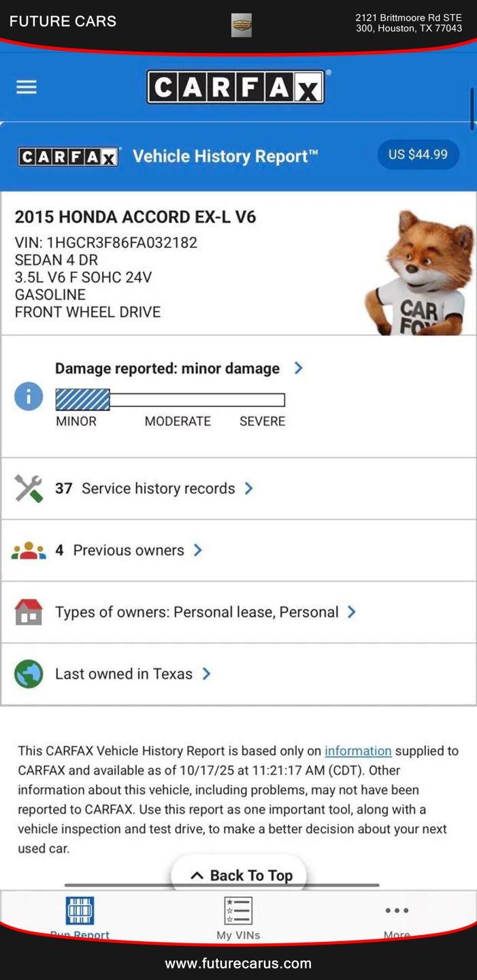Viewport: 477px width, 980px height.
Task: Click the house types-of-owners icon
Action: [29, 612]
